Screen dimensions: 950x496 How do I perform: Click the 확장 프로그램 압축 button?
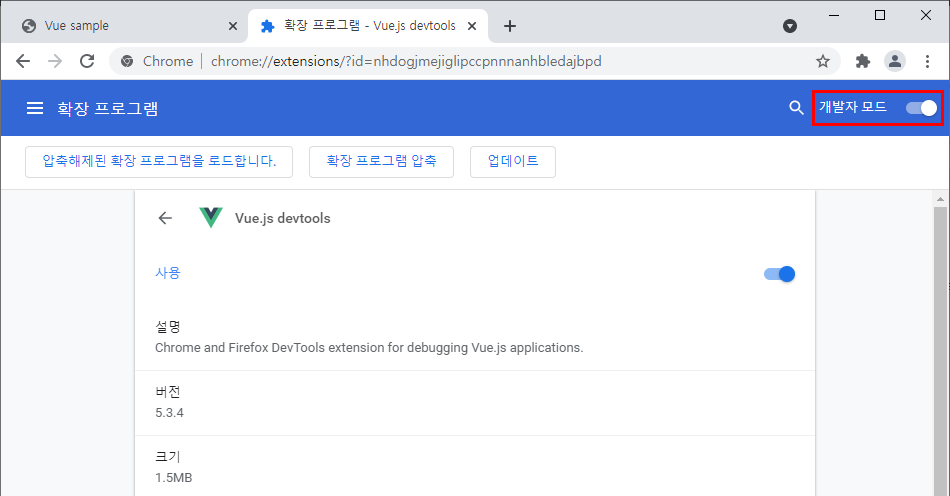(x=381, y=162)
